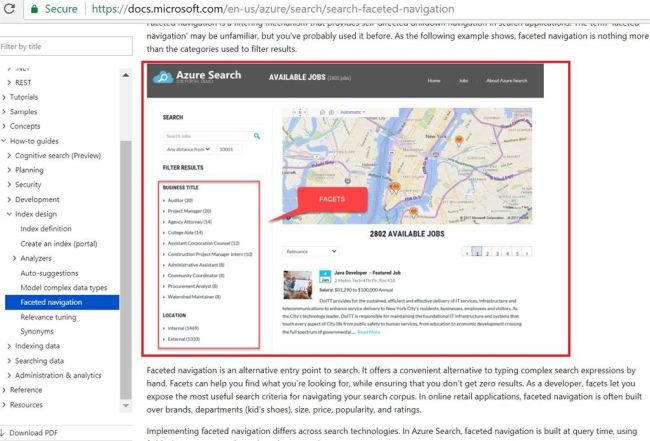Click the sidebar scroll-up arrow
650x441 pixels.
[x=126, y=75]
